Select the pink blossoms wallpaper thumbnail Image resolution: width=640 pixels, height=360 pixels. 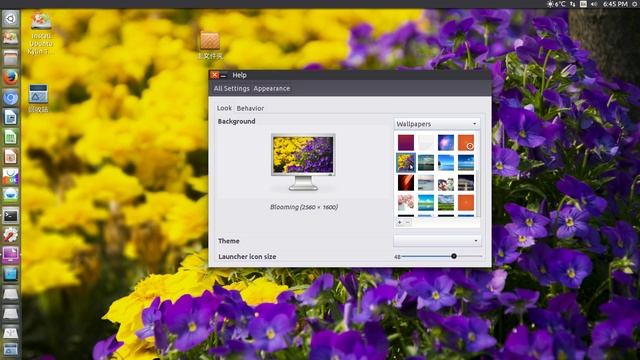click(406, 202)
